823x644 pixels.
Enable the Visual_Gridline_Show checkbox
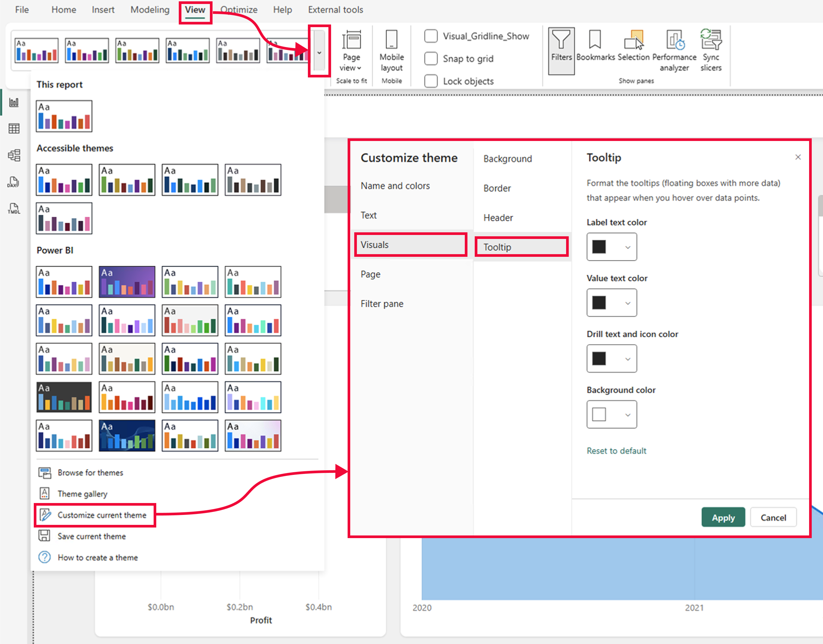click(431, 36)
